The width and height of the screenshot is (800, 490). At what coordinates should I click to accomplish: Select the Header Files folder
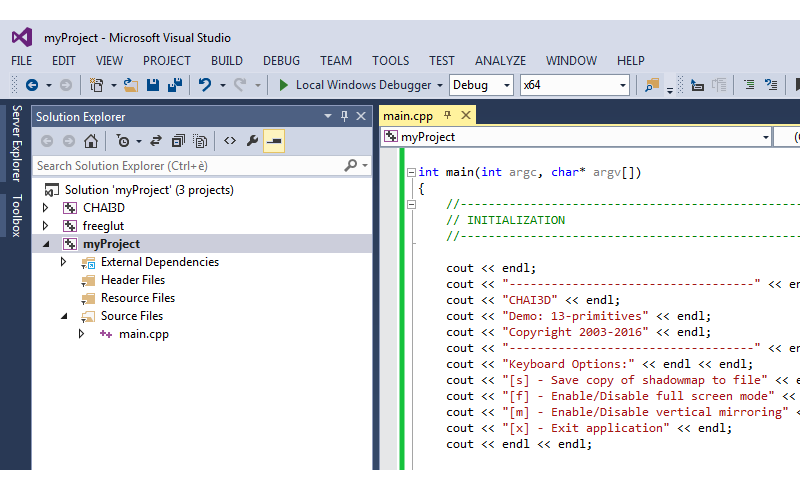133,280
